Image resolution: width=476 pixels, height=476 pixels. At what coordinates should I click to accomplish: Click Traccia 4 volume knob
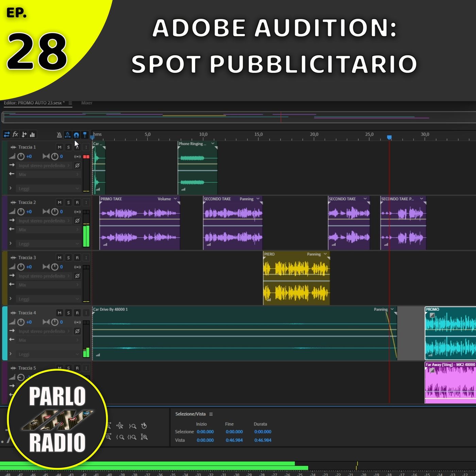[21, 322]
